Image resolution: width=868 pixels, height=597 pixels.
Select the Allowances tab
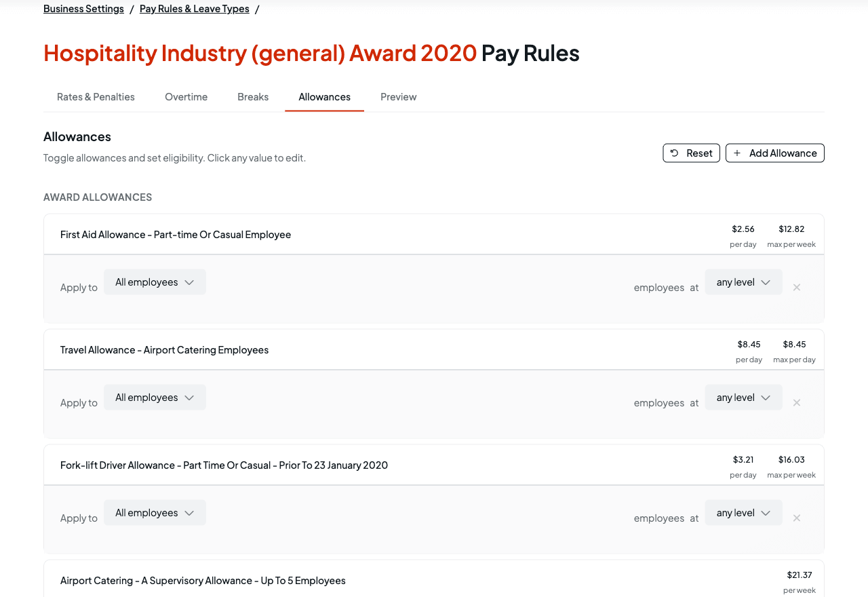[324, 97]
